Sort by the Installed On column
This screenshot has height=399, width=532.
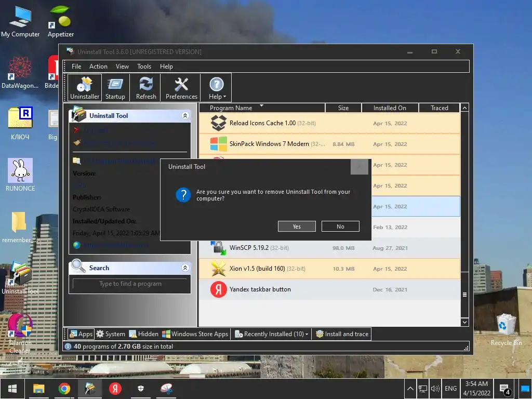[390, 108]
